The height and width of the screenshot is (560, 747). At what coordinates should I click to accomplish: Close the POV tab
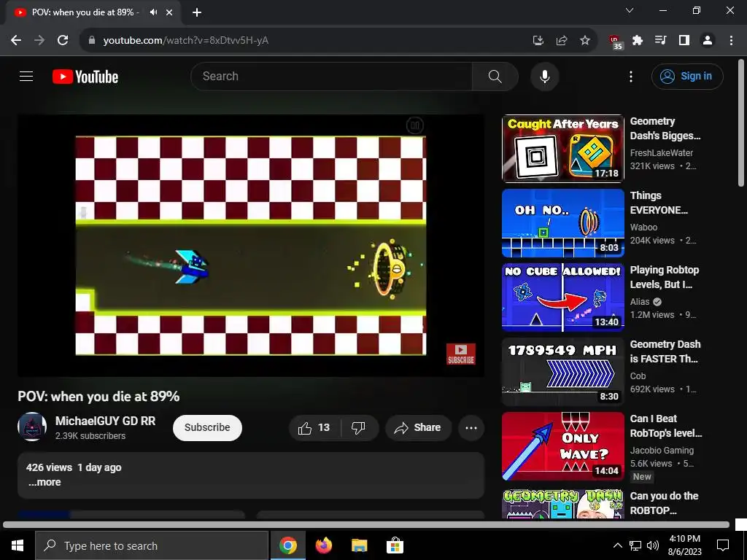point(169,12)
